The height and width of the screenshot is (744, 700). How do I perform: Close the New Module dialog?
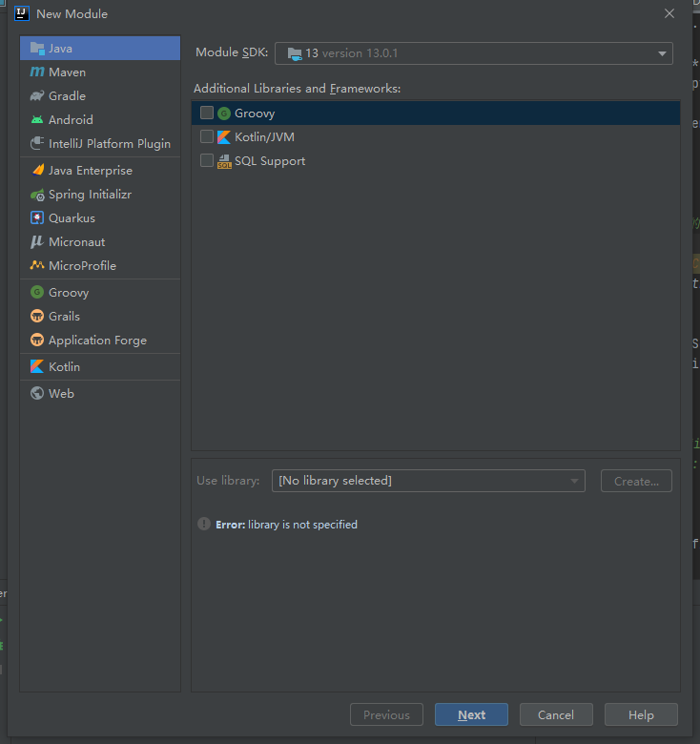pyautogui.click(x=669, y=13)
